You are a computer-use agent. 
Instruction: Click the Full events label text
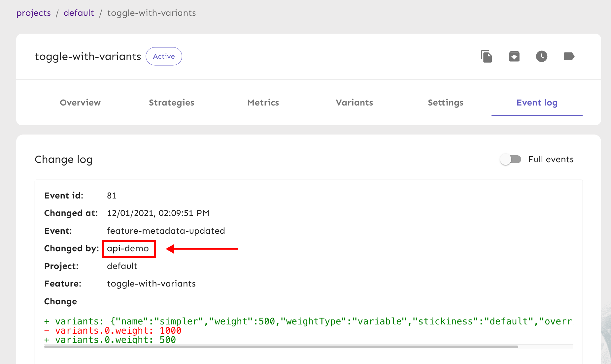(551, 160)
